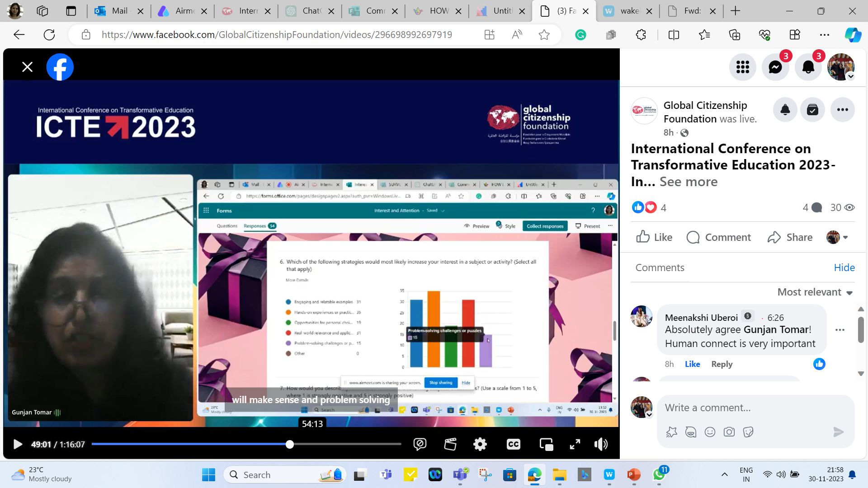Like Meenakshi Uberoi's comment

[692, 364]
